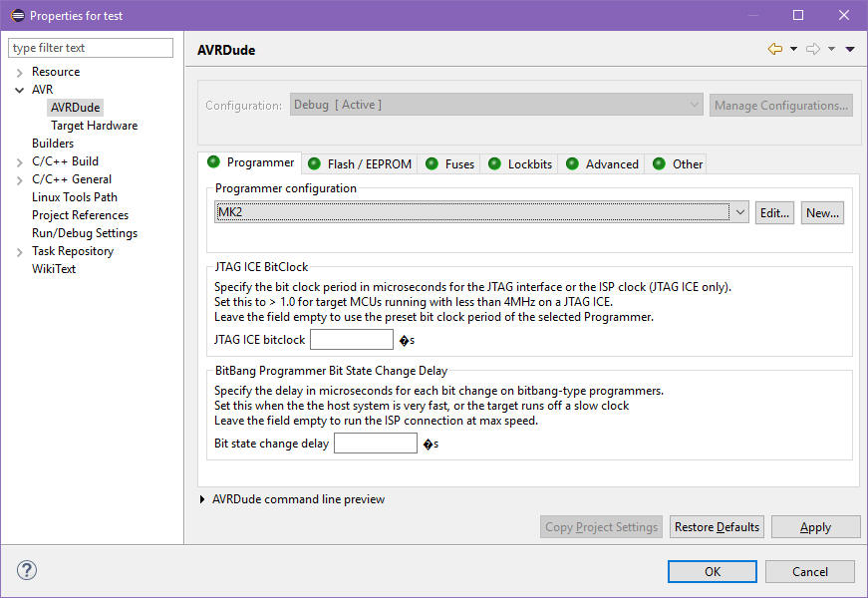This screenshot has width=868, height=598.
Task: Select Target Hardware in the tree
Action: (94, 126)
